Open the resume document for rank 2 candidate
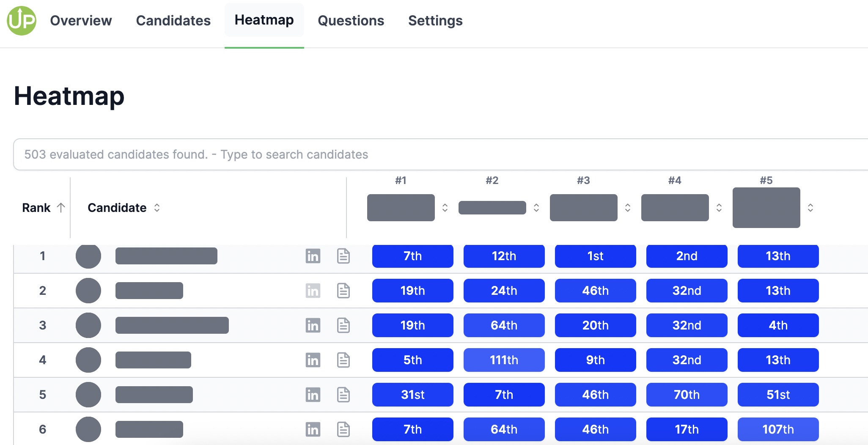This screenshot has width=868, height=445. (343, 291)
